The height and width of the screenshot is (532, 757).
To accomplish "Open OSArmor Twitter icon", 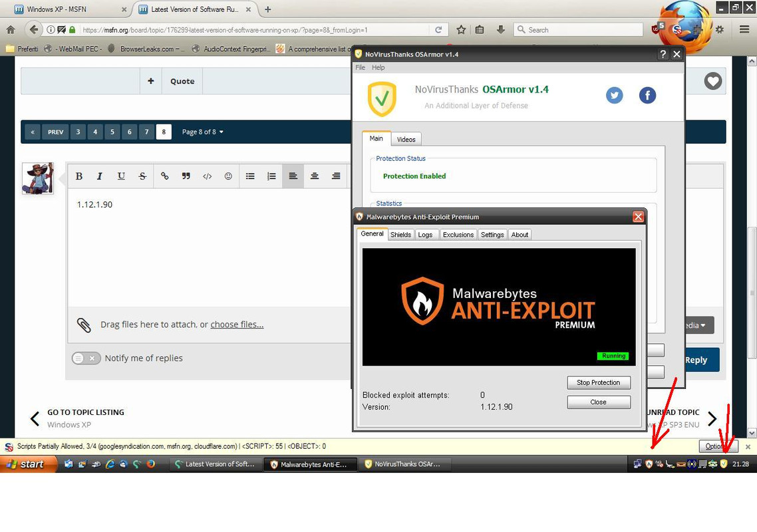I will [x=614, y=95].
